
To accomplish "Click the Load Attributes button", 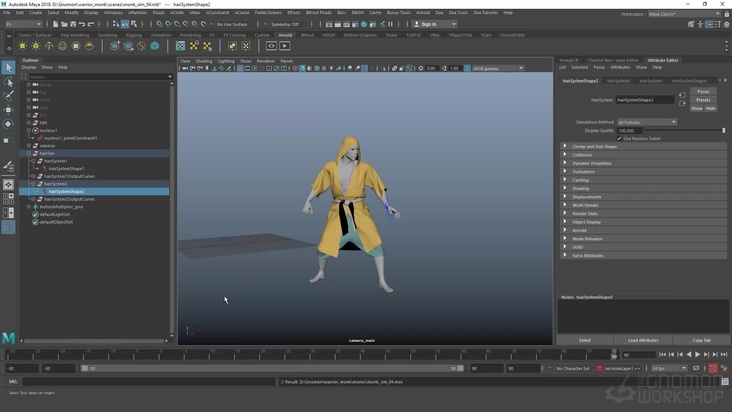I will [643, 340].
